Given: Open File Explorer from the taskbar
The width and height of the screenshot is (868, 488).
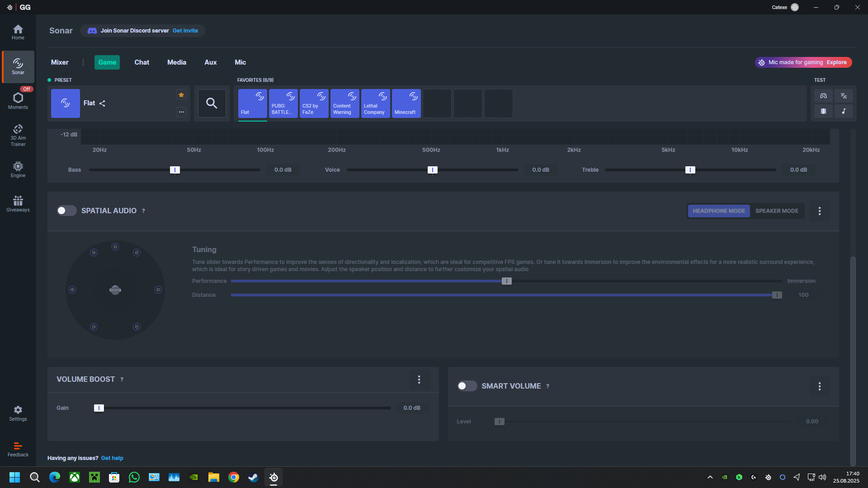Looking at the screenshot, I should (x=214, y=477).
